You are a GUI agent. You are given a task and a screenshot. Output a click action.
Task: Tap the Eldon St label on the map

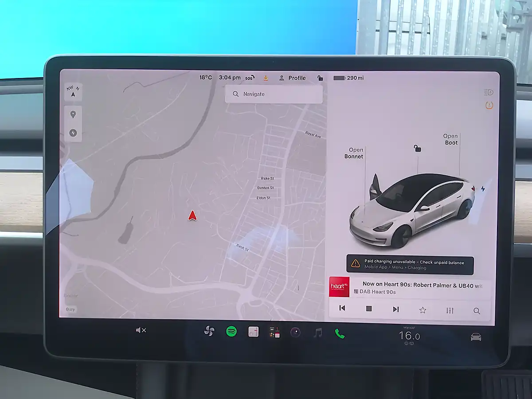263,198
